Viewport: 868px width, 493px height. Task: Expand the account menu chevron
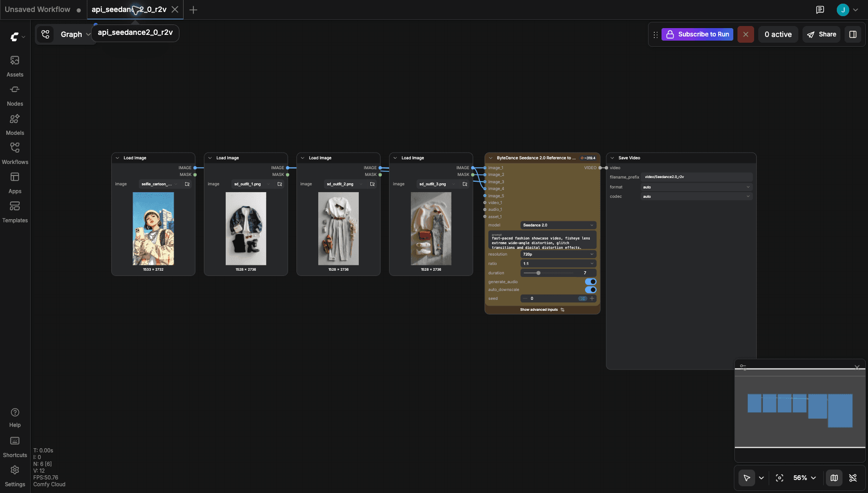click(x=856, y=10)
